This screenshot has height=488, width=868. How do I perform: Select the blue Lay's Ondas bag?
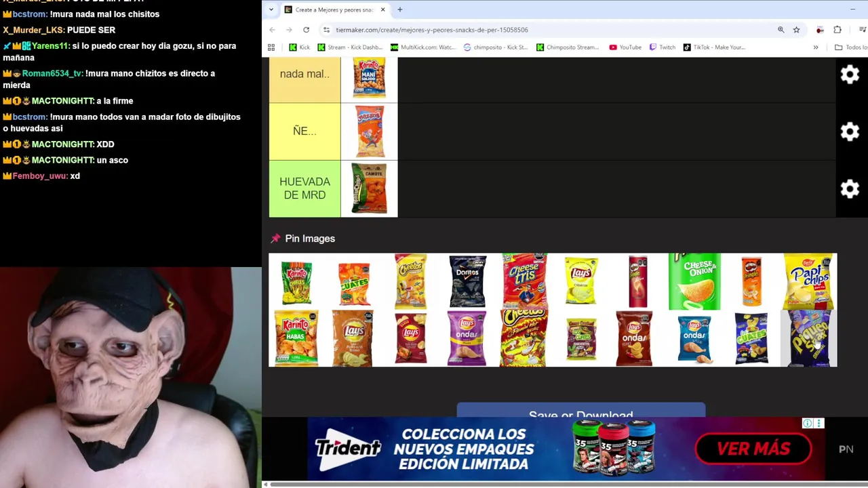click(694, 340)
